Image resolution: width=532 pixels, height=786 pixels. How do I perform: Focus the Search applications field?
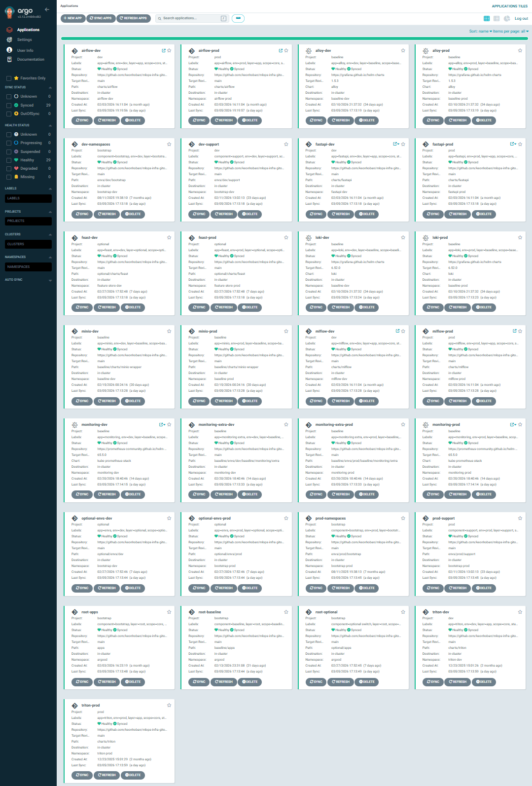coord(192,18)
